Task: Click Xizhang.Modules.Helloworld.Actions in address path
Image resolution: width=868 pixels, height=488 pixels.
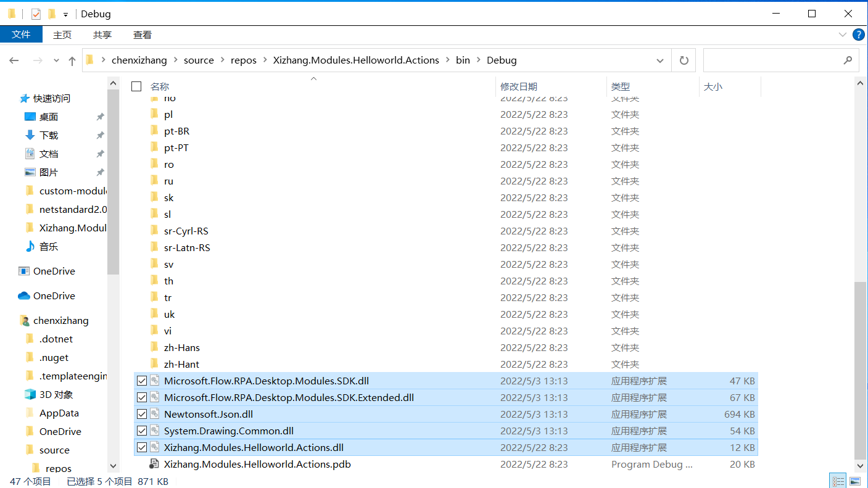Action: coord(356,60)
